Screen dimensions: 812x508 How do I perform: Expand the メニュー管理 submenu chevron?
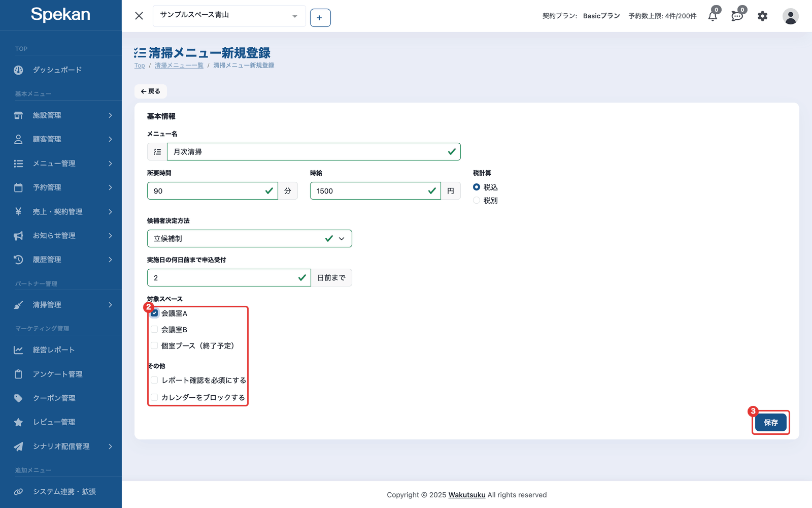tap(110, 164)
